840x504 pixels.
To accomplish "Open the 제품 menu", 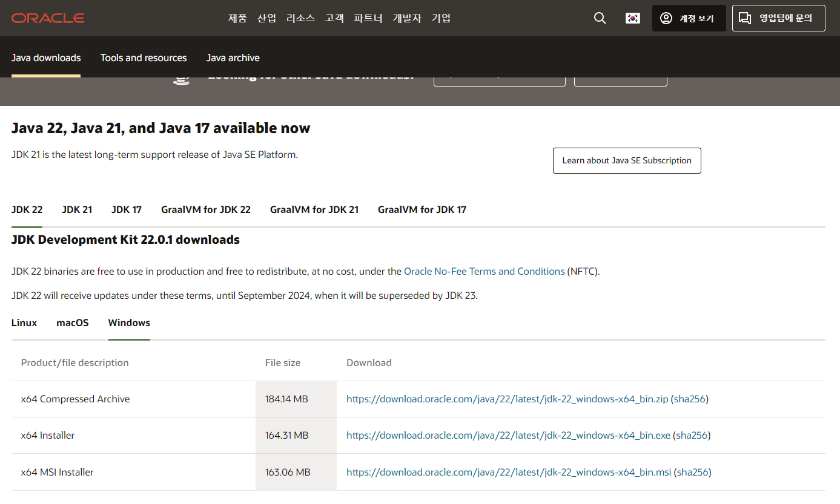I will pos(237,18).
